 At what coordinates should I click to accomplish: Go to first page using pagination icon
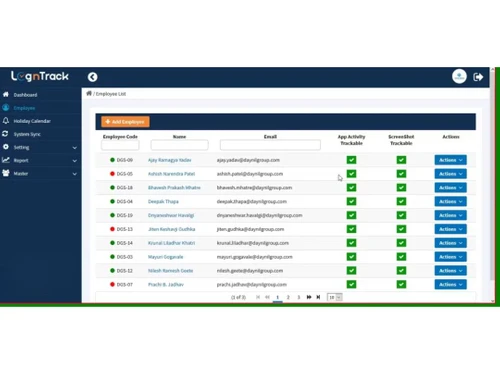[258, 297]
